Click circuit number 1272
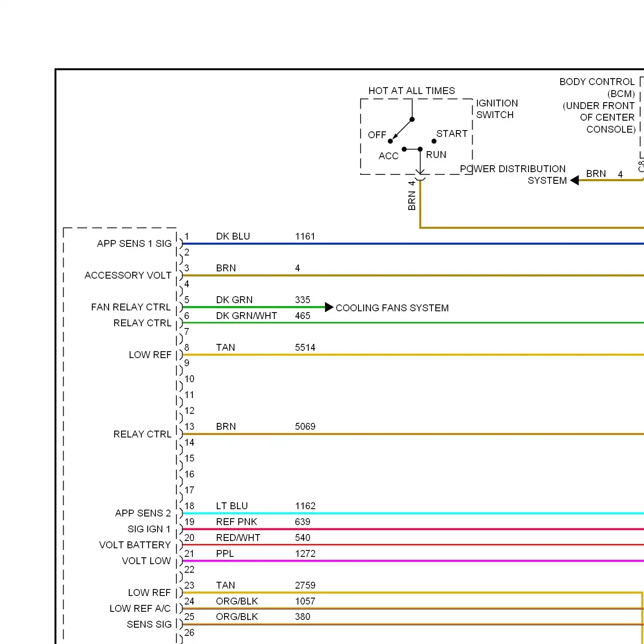The image size is (644, 644). point(305,553)
